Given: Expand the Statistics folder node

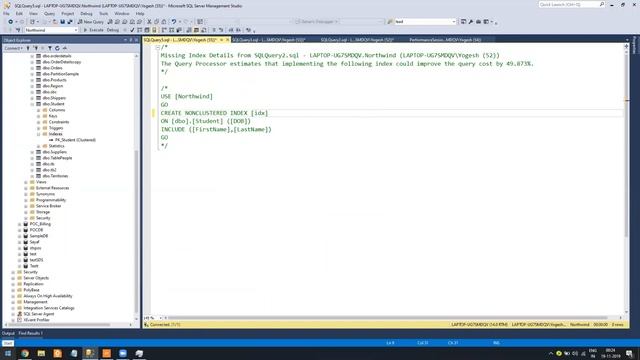Looking at the screenshot, I should point(39,146).
